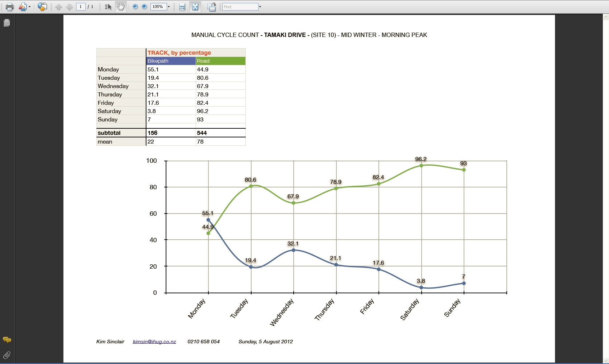This screenshot has height=364, width=609.
Task: Open the Comments panel in the sidebar
Action: (7, 340)
